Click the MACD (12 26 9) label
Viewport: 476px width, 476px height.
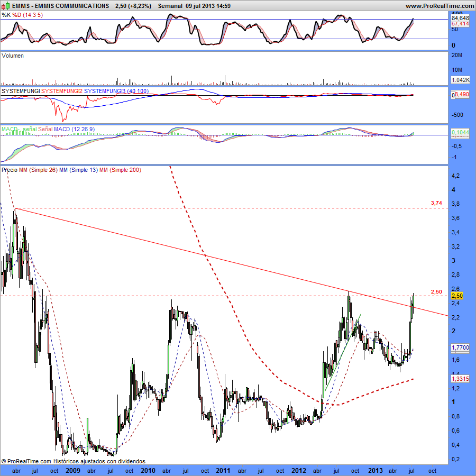pyautogui.click(x=74, y=129)
